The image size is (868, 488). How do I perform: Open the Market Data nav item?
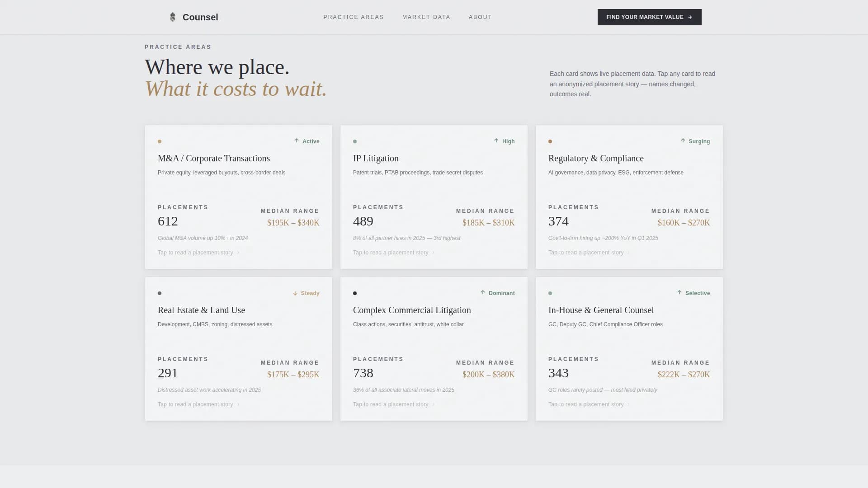coord(426,17)
